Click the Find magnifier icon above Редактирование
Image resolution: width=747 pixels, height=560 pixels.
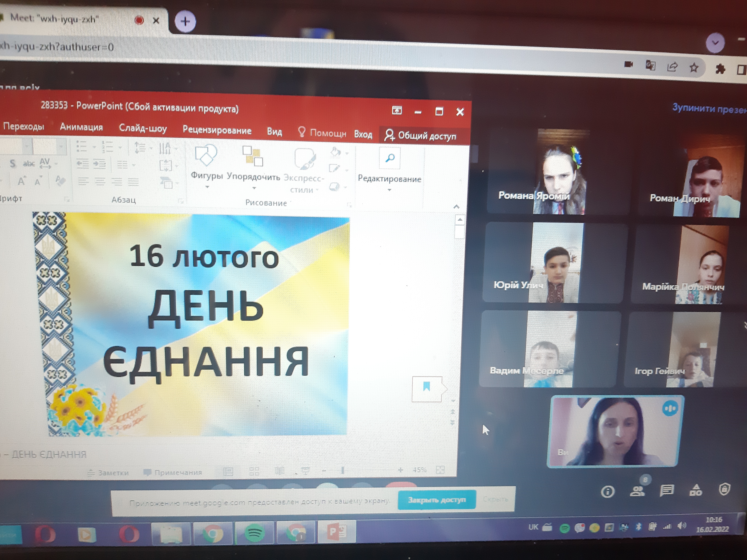tap(390, 158)
